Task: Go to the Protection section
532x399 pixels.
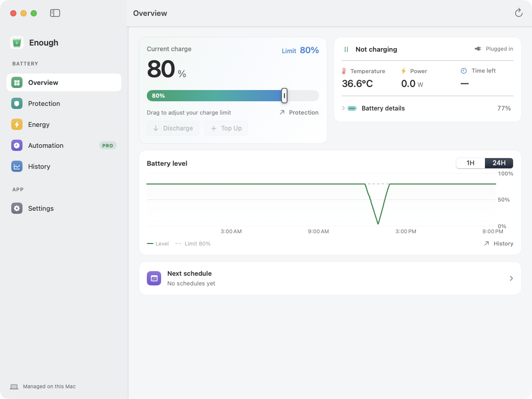Action: (64, 103)
